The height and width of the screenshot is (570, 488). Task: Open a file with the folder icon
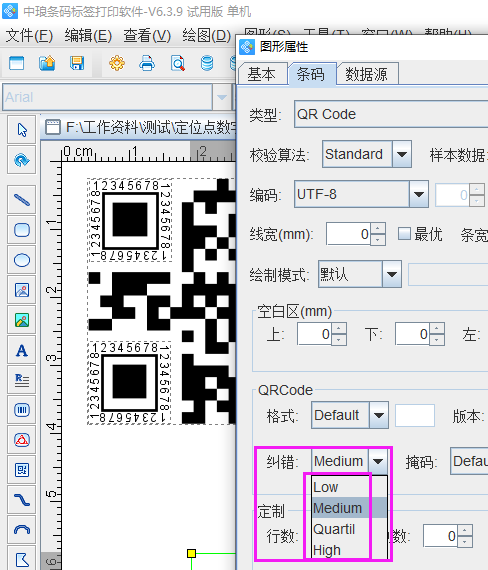47,63
